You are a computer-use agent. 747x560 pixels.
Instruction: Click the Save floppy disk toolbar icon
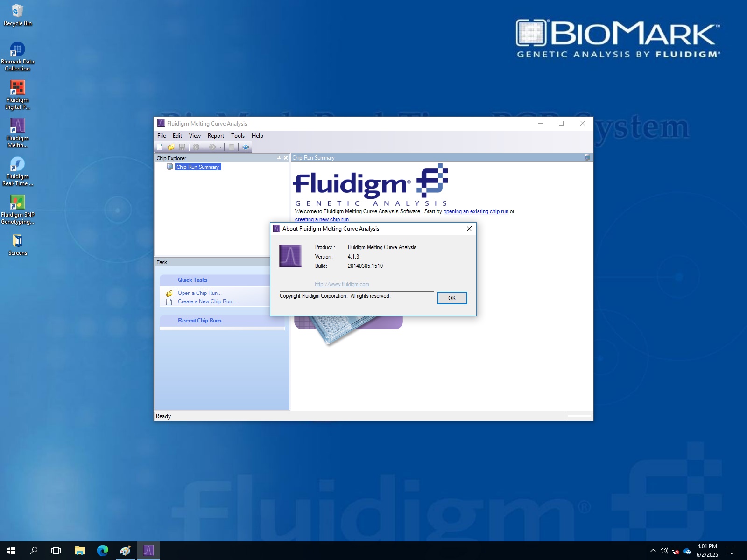coord(182,147)
